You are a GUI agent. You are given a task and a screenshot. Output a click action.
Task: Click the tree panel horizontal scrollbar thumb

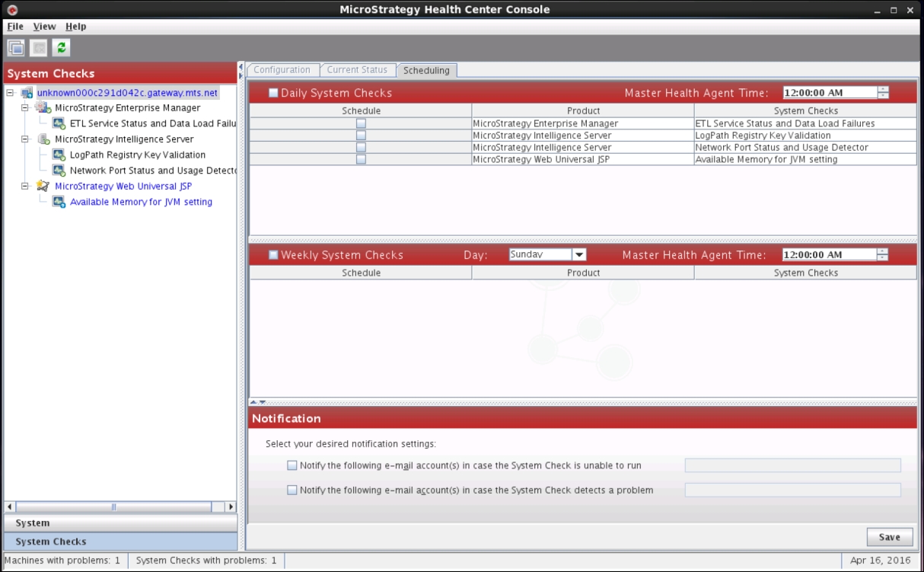[x=114, y=507]
